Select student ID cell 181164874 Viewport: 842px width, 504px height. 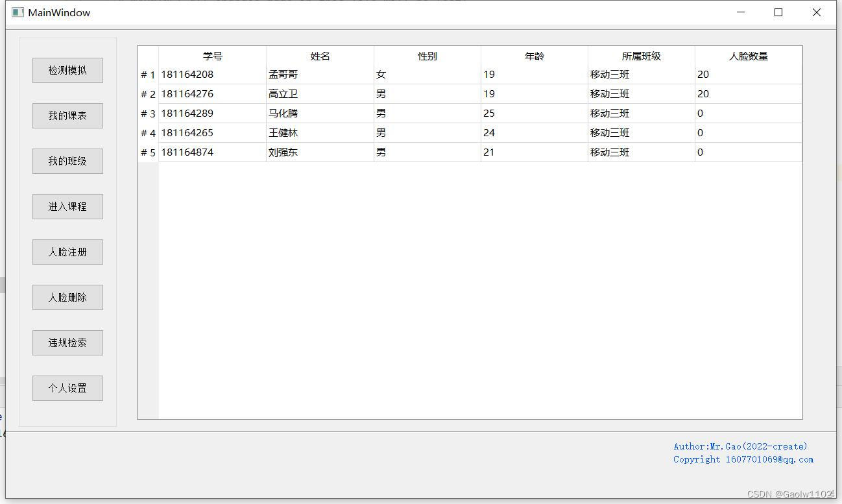pos(213,152)
